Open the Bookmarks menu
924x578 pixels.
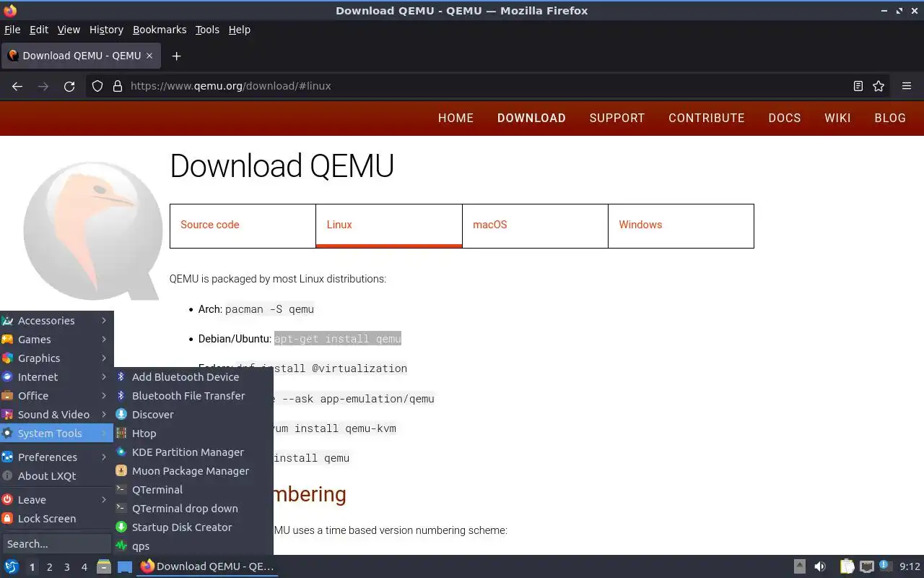click(160, 30)
